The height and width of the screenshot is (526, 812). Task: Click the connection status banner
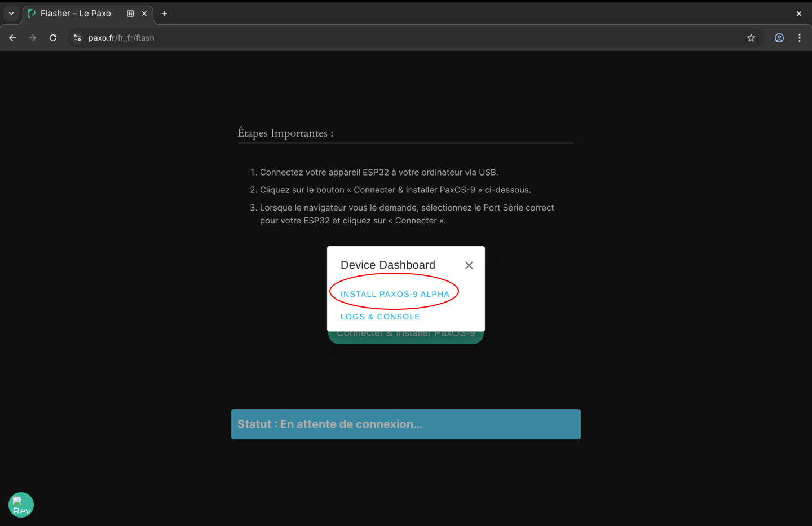pyautogui.click(x=405, y=424)
